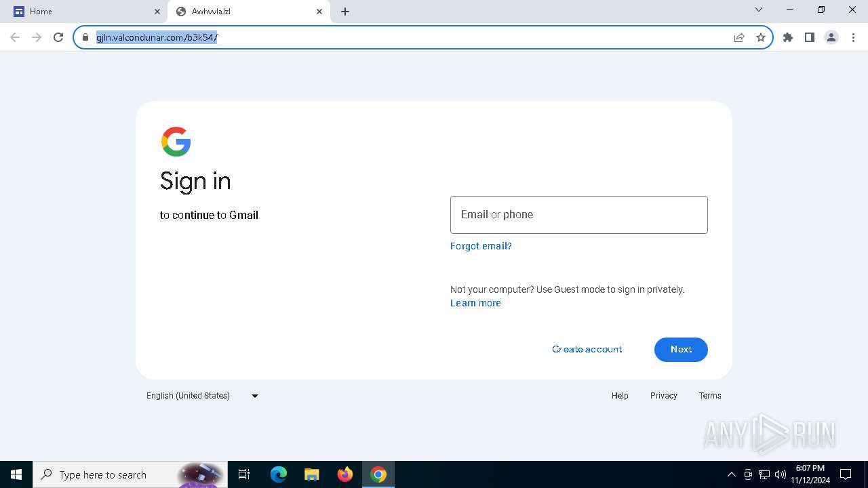The width and height of the screenshot is (868, 488).
Task: Open the Windows Start menu
Action: click(16, 474)
